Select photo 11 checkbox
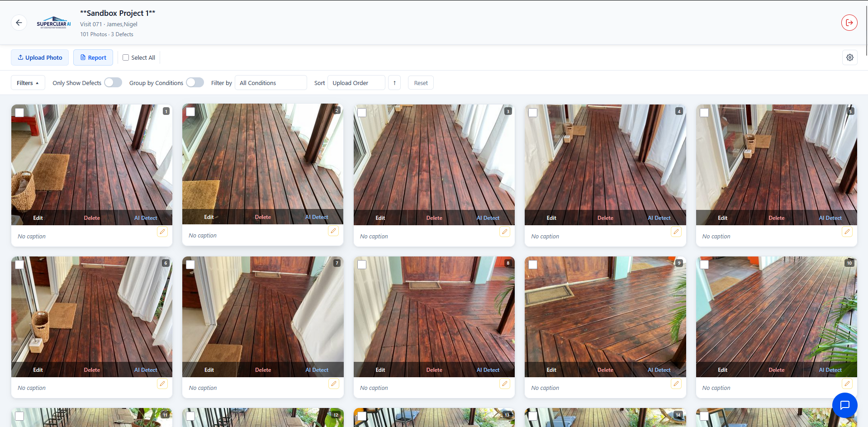 19,416
